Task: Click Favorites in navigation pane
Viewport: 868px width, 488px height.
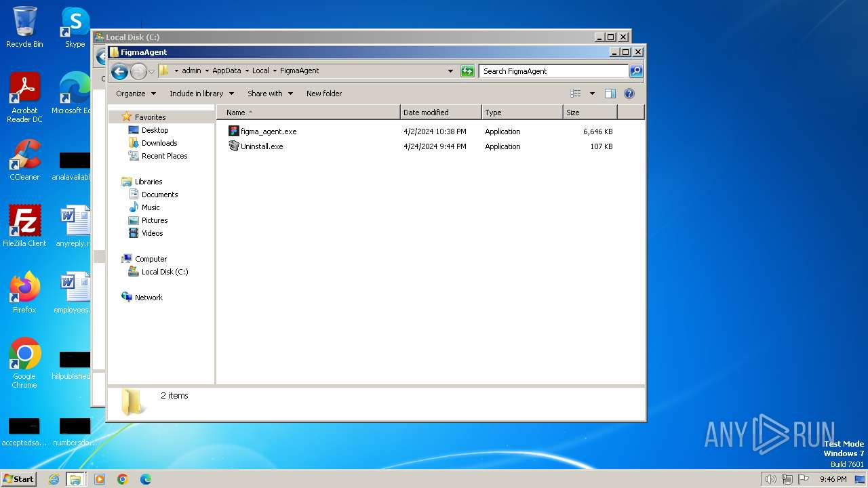Action: pos(150,117)
